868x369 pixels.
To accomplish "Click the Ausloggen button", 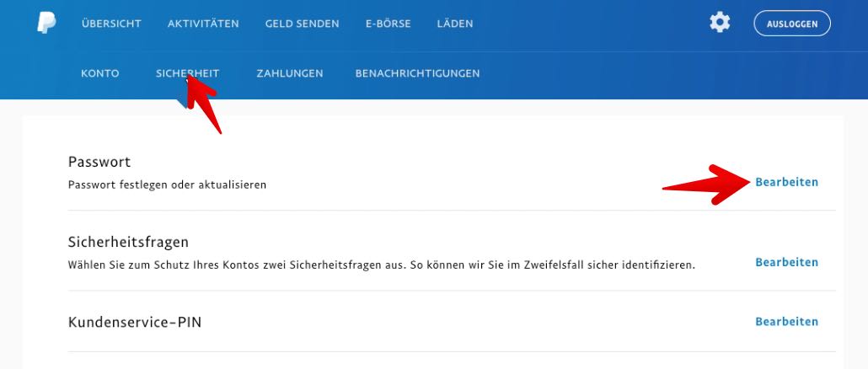I will point(792,24).
